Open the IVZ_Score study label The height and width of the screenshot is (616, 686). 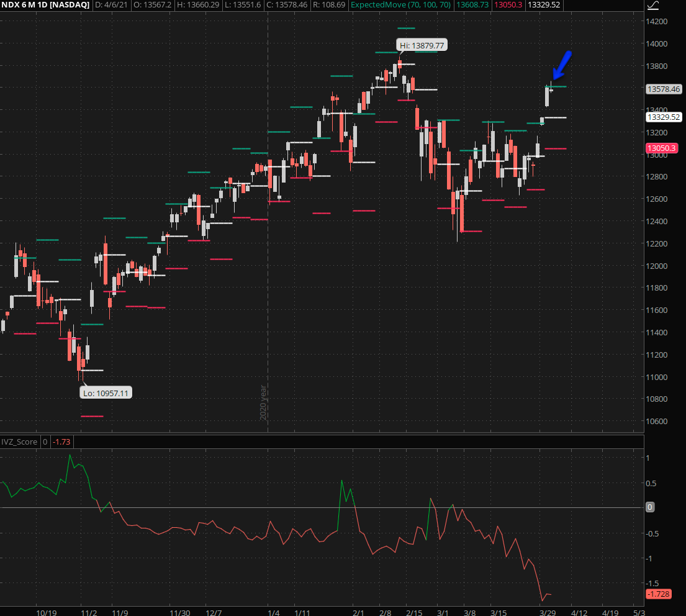click(x=19, y=442)
